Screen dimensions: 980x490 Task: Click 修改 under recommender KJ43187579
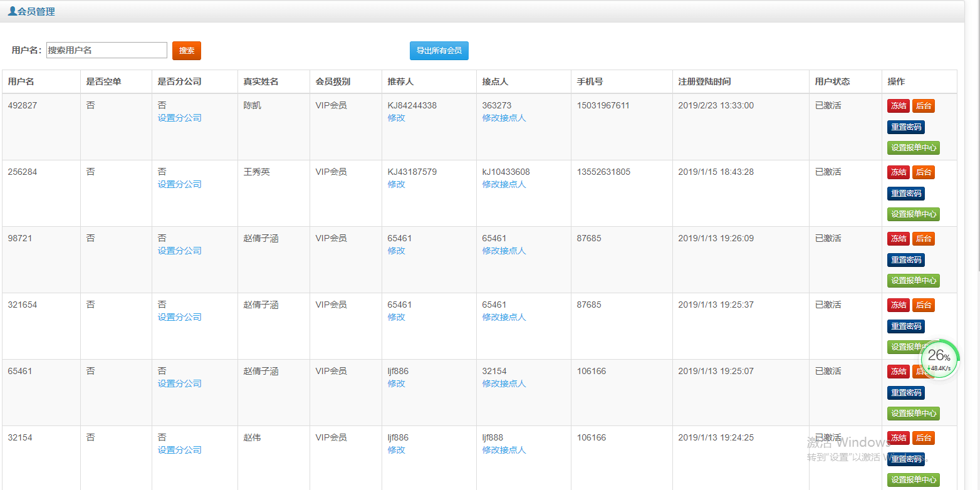click(x=397, y=184)
